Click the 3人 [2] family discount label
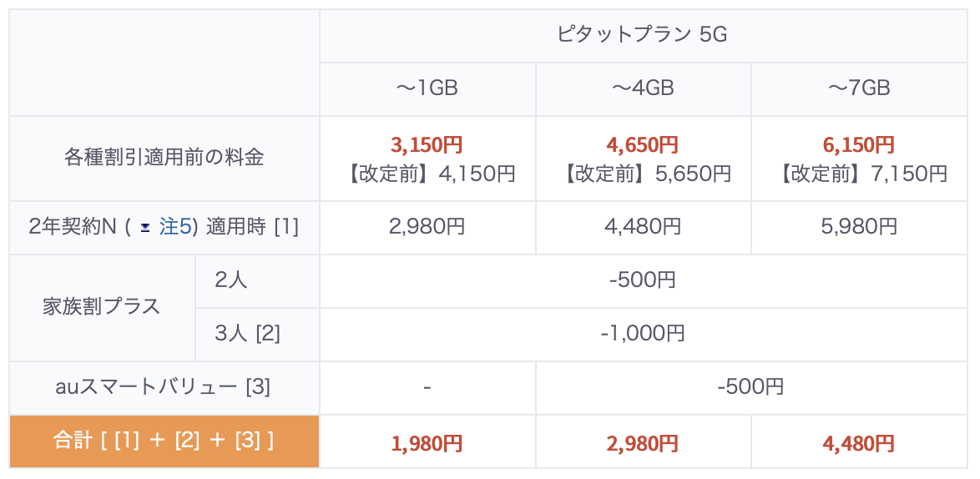Viewport: 980px width, 479px height. [x=247, y=334]
